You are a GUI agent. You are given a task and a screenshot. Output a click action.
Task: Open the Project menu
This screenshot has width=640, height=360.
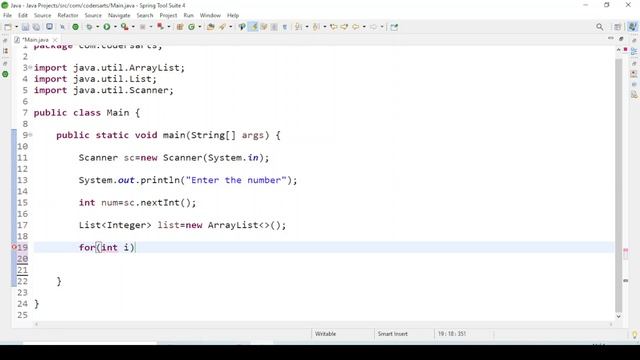click(168, 16)
